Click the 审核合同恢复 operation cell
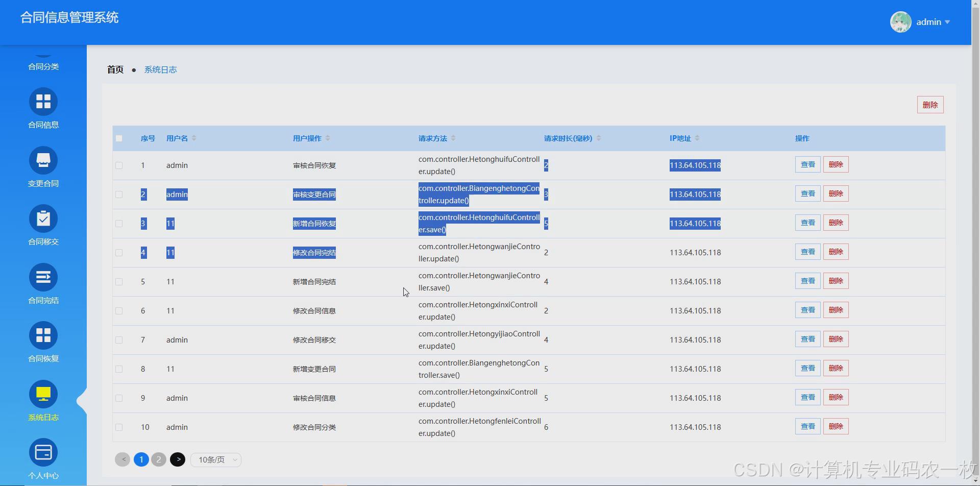Screen dimensions: 980x486 pos(314,165)
